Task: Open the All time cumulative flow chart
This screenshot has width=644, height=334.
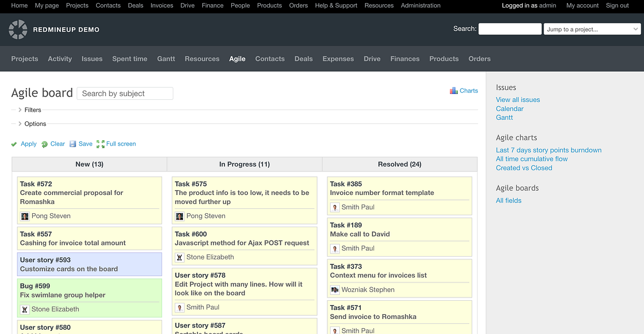Action: point(531,158)
